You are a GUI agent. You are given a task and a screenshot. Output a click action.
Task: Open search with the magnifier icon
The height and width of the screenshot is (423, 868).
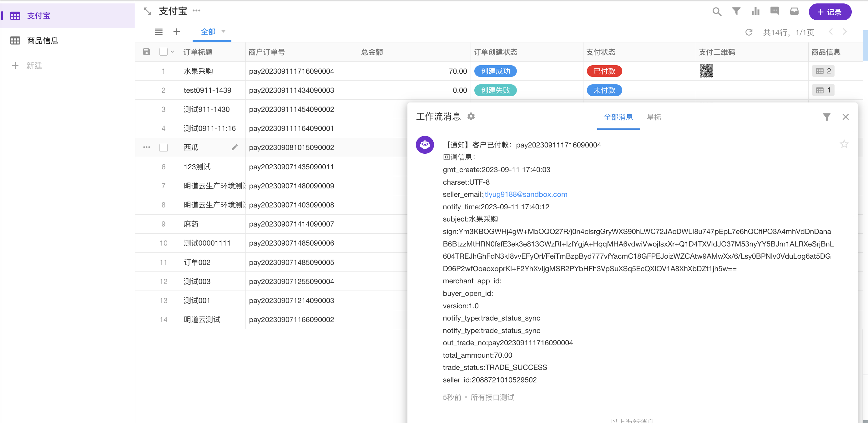(x=717, y=12)
